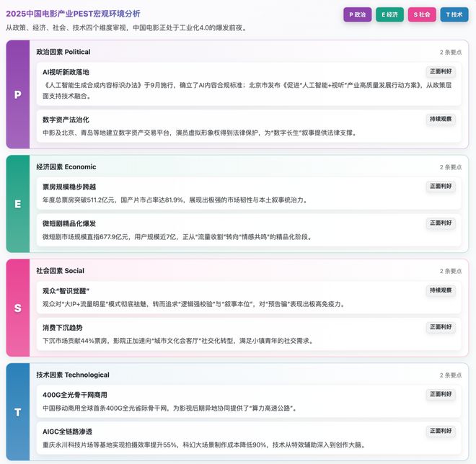Click 正面利好 tag on 消费下沉趋势 card

[x=441, y=327]
